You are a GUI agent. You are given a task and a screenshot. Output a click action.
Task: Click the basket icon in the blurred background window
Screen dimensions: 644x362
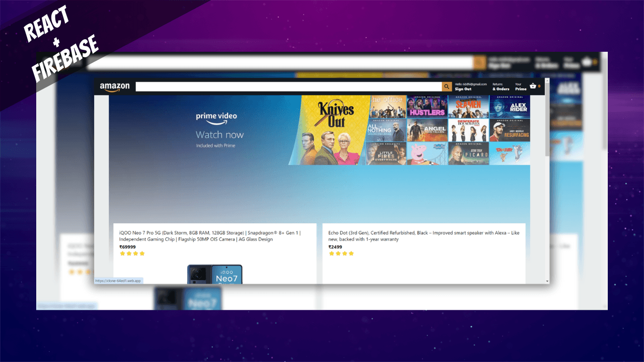coord(586,62)
